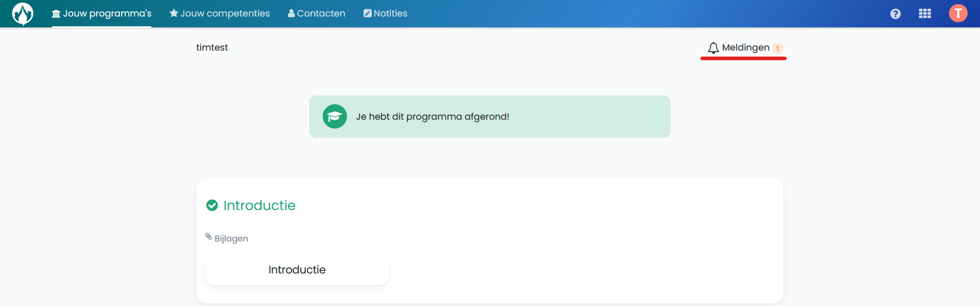Screen dimensions: 980x306
Task: Click the graduation cap icon
Action: [x=335, y=117]
